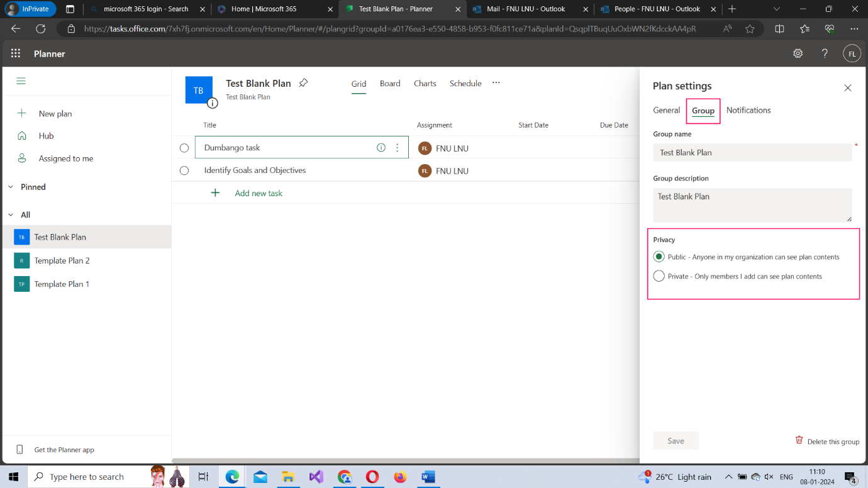The height and width of the screenshot is (488, 868).
Task: Mark Dumbango task as complete
Action: (x=184, y=148)
